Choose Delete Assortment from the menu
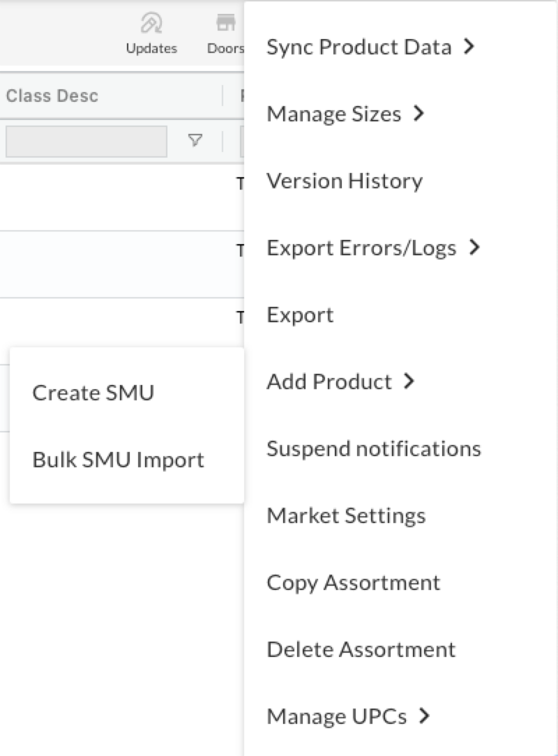 361,649
